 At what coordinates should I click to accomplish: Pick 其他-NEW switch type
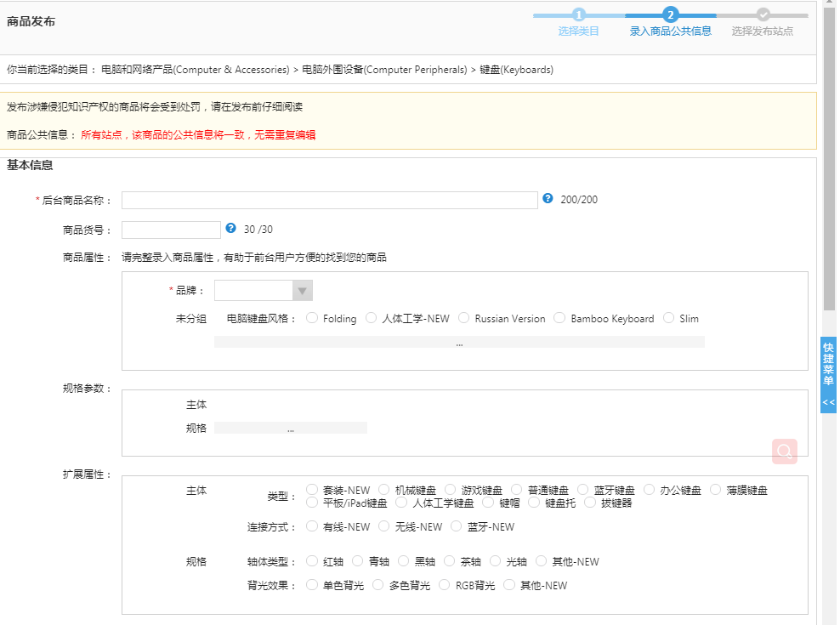[541, 560]
